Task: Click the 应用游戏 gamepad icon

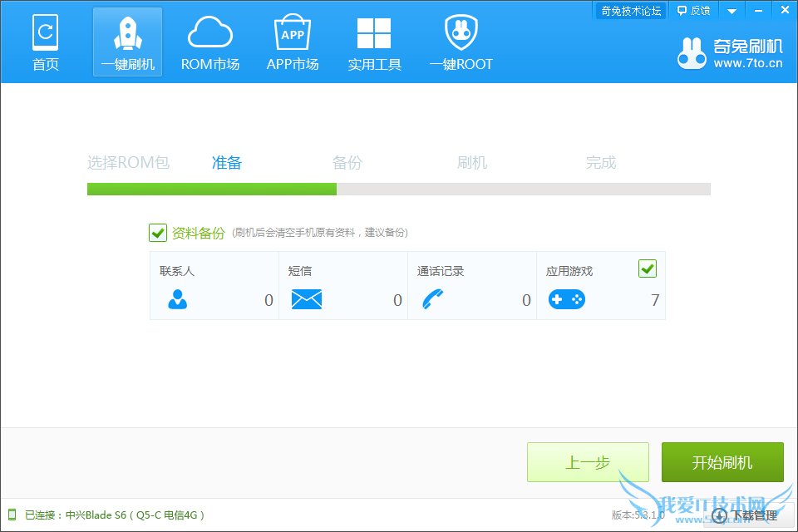Action: [x=566, y=299]
